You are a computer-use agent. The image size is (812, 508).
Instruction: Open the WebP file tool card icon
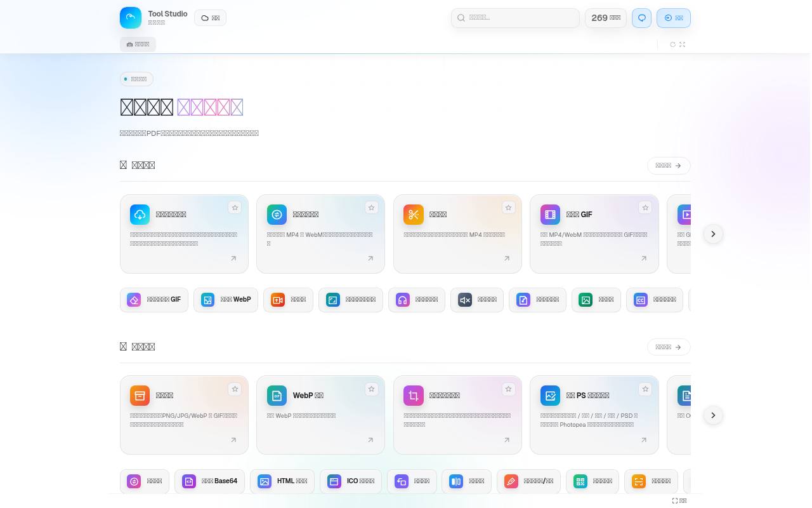tap(277, 396)
